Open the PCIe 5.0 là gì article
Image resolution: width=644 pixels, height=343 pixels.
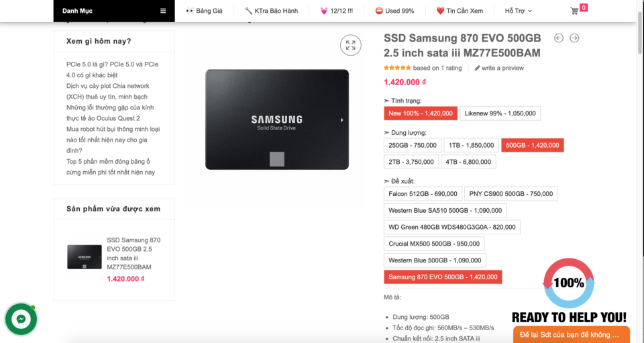(112, 70)
